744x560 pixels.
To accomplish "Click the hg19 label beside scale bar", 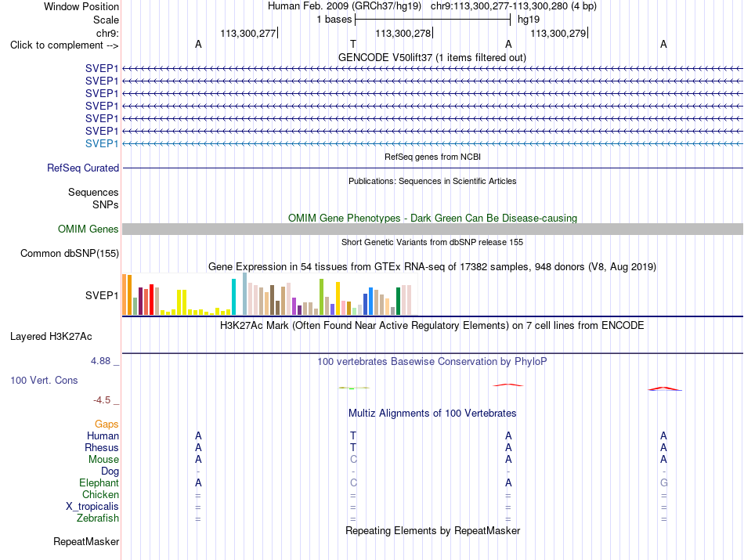I will pyautogui.click(x=529, y=20).
